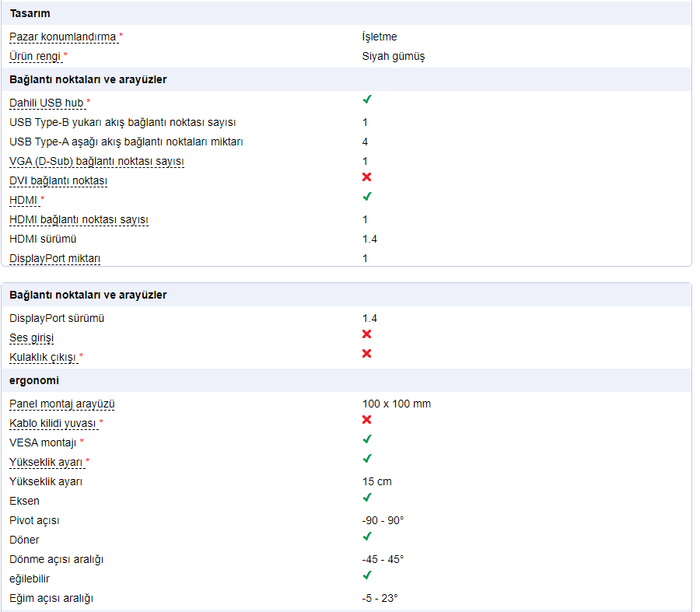
Task: Click the Ürün rengi spec term
Action: click(36, 57)
